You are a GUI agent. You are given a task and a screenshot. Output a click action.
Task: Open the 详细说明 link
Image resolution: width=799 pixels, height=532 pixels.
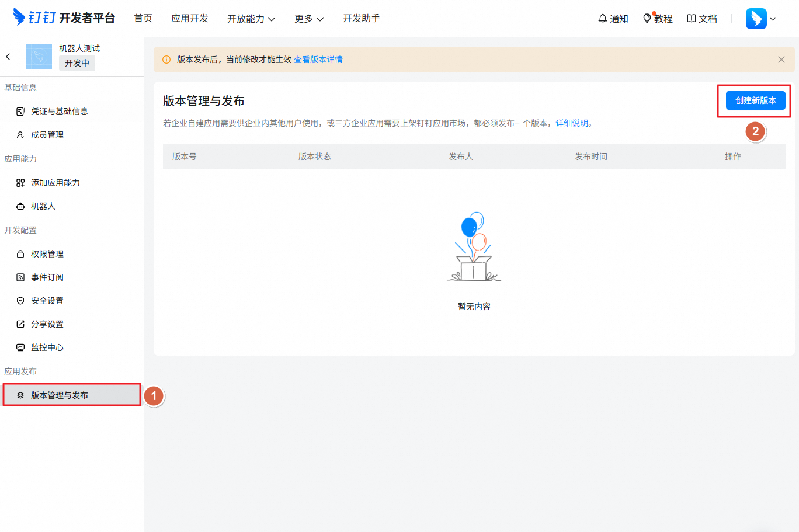pyautogui.click(x=572, y=123)
